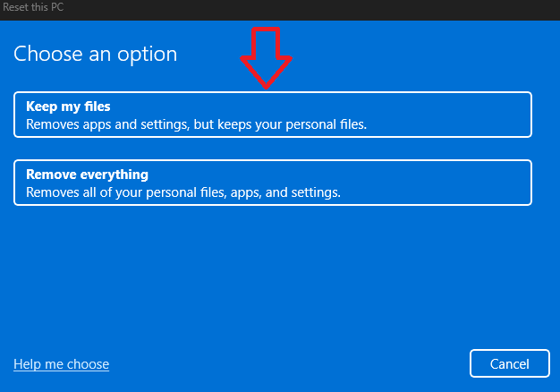Screen dimensions: 560x392
Task: Open the Help me choose link
Action: (x=61, y=364)
